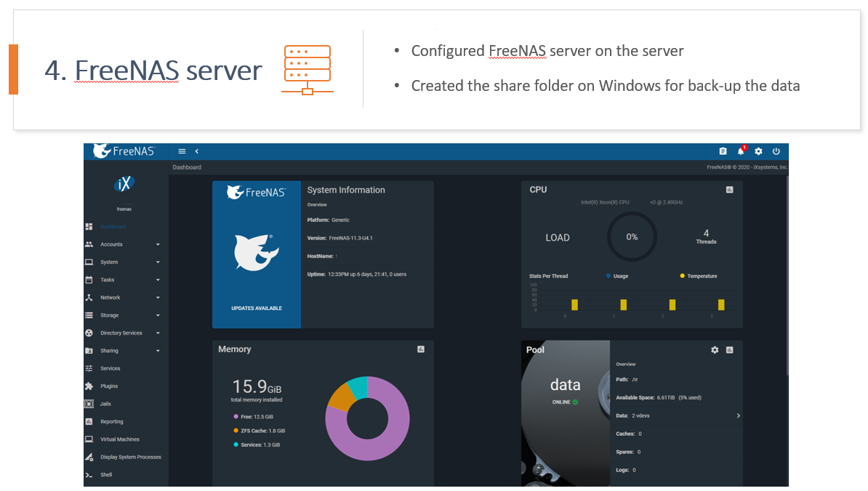868x491 pixels.
Task: Open Plugins label in sidebar
Action: pyautogui.click(x=109, y=386)
